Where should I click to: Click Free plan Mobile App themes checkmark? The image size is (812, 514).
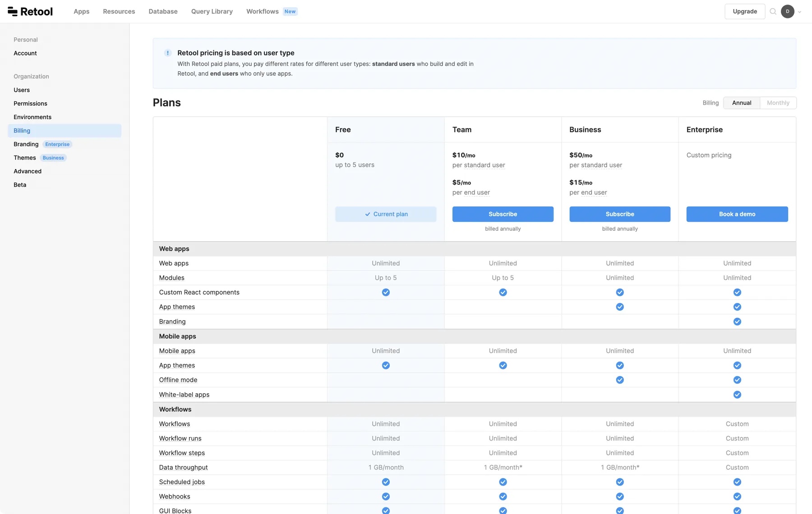click(386, 365)
